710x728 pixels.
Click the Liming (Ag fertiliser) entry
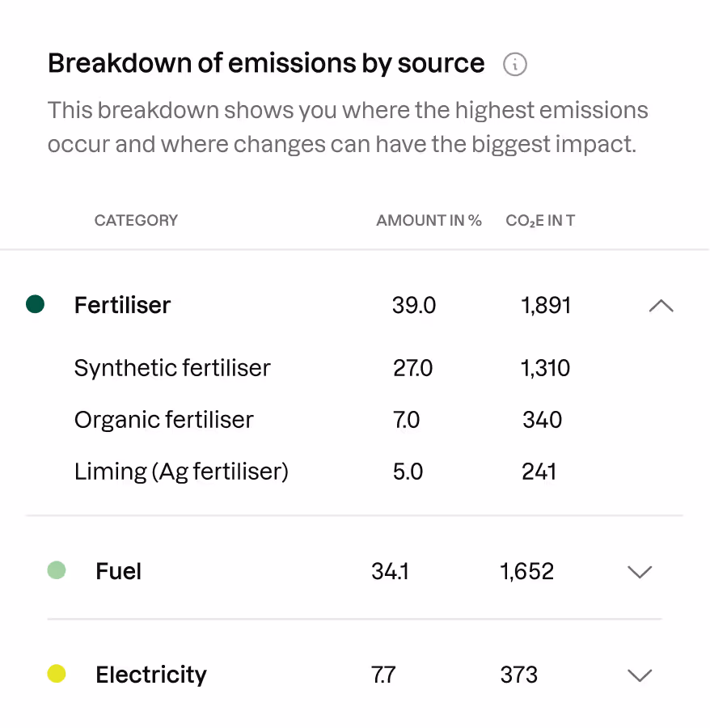(180, 471)
